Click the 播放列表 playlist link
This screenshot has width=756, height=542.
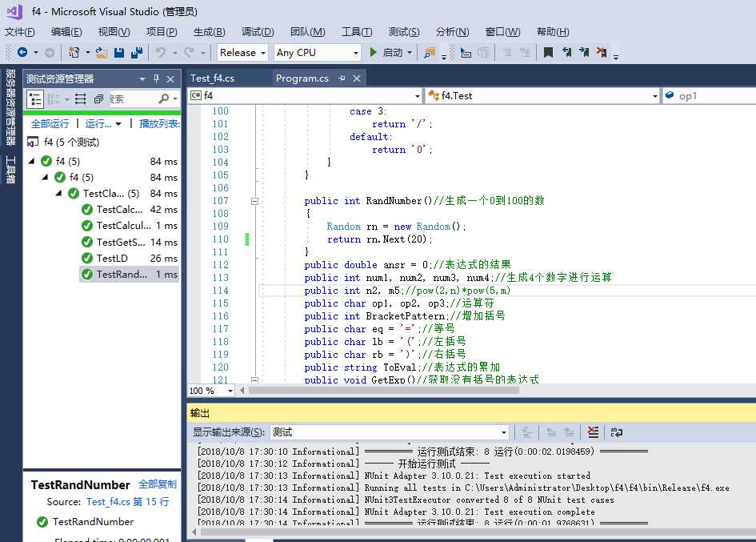[159, 124]
